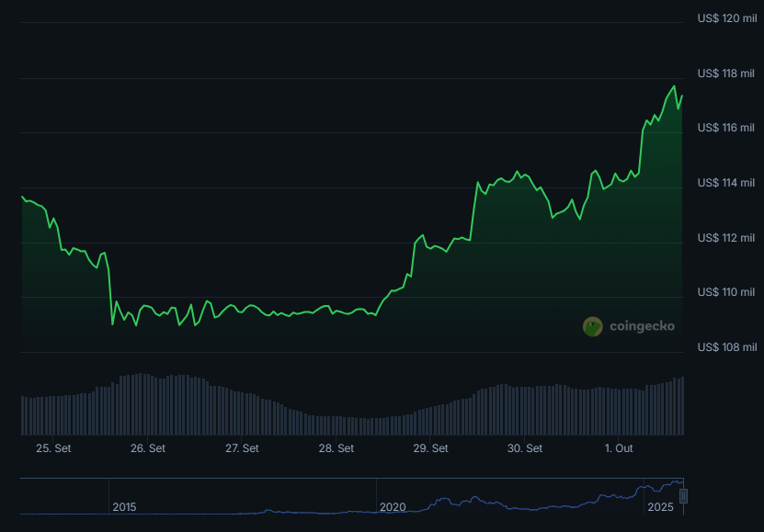This screenshot has width=764, height=532.
Task: Click the US$ 118 mil axis label
Action: (726, 74)
